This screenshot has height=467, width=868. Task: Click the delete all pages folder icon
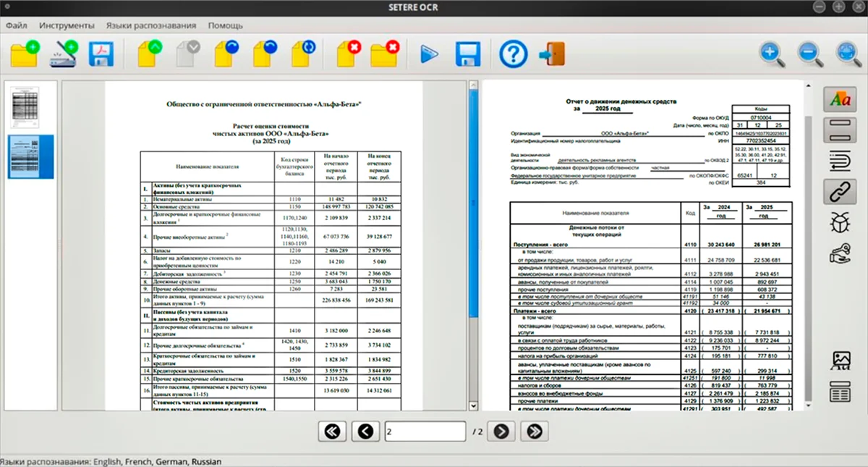(x=384, y=54)
